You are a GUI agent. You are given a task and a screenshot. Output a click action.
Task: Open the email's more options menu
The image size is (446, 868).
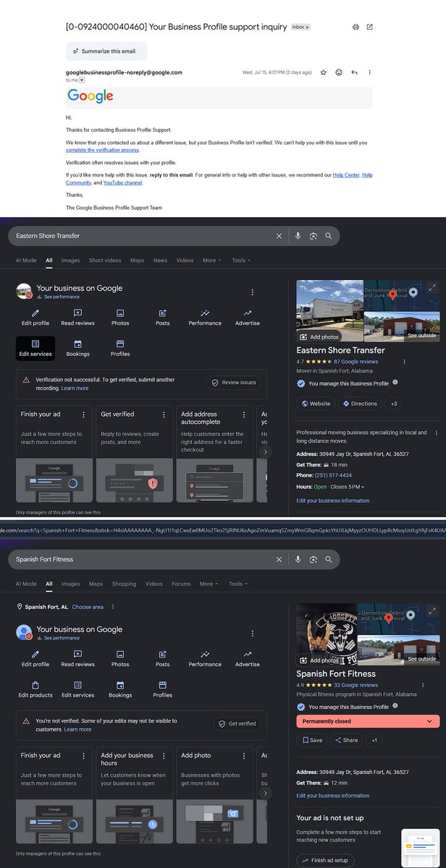click(x=369, y=72)
